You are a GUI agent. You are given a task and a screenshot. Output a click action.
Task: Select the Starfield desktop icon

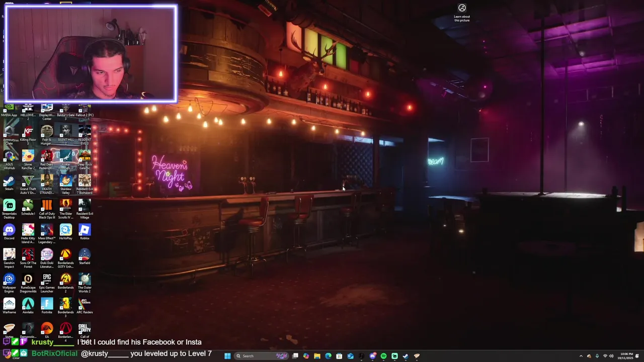coord(85,256)
